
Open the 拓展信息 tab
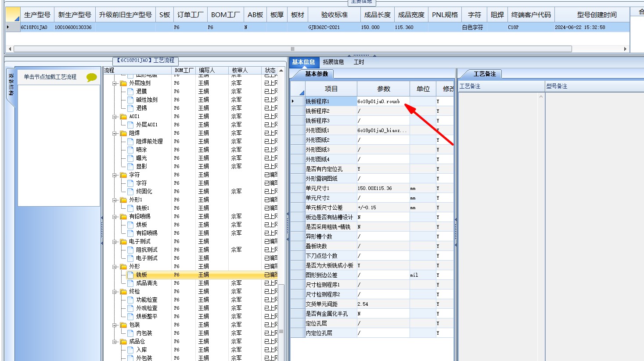[x=334, y=62]
